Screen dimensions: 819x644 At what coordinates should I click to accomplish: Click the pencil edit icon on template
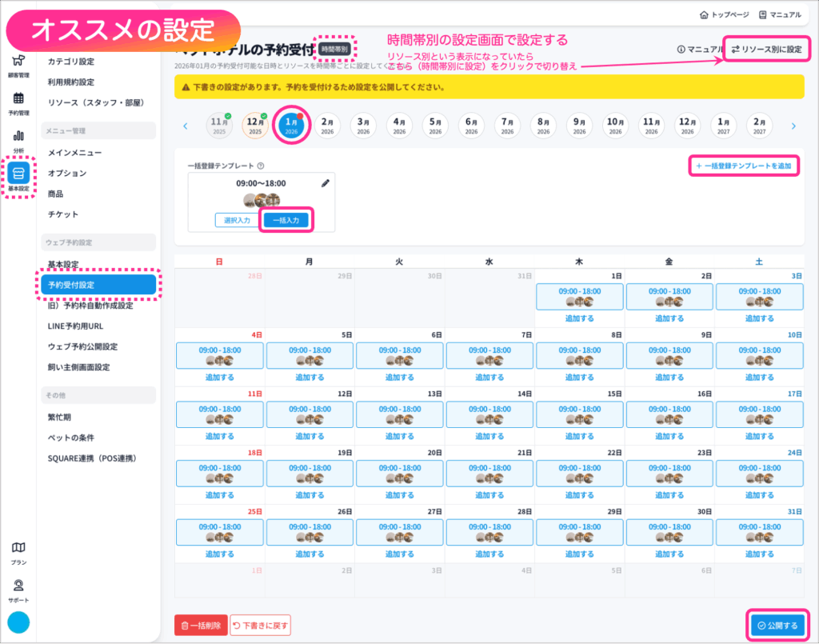(x=326, y=183)
